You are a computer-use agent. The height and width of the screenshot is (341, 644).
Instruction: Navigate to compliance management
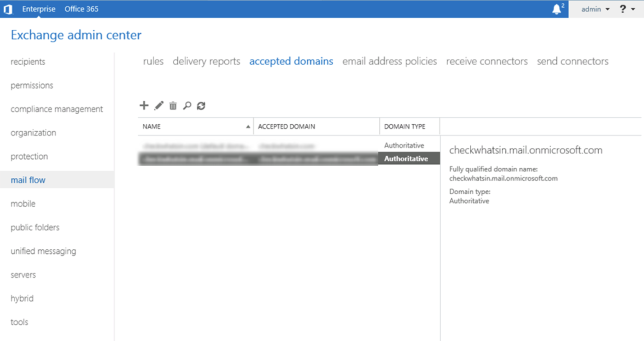(57, 109)
